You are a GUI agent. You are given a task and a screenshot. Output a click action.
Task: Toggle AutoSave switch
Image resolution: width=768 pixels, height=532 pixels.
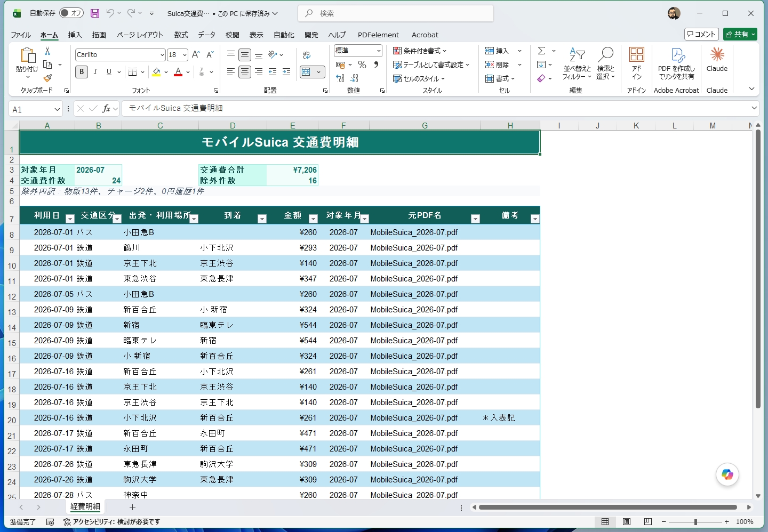coord(71,13)
